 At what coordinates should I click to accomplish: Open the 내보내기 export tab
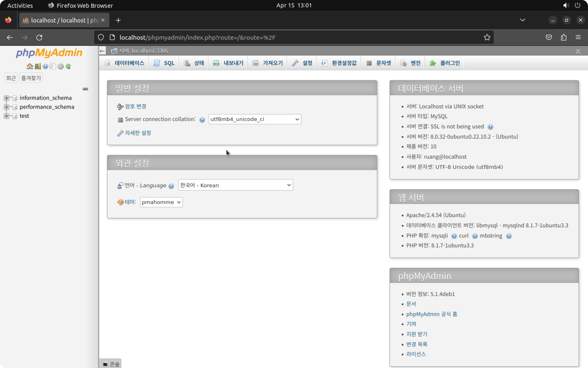228,63
